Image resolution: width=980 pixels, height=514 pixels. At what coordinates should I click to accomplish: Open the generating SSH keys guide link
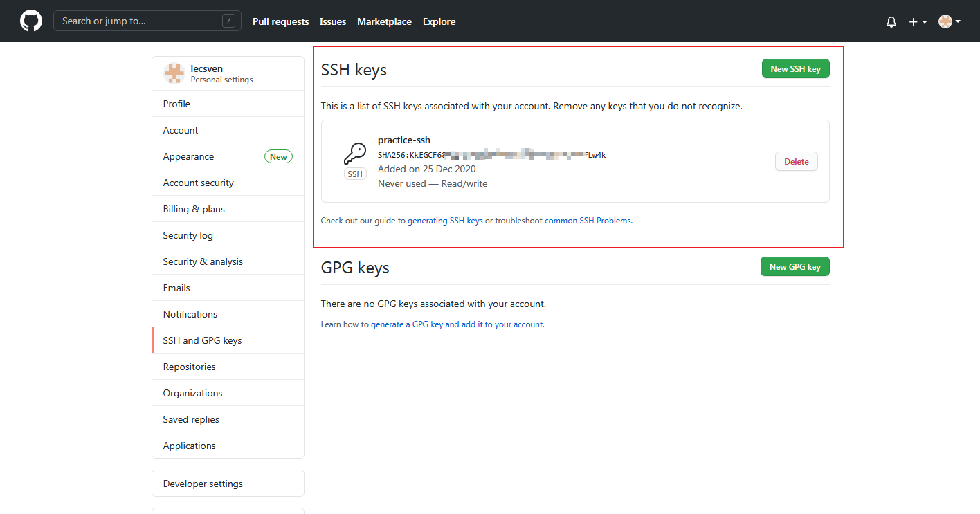445,221
